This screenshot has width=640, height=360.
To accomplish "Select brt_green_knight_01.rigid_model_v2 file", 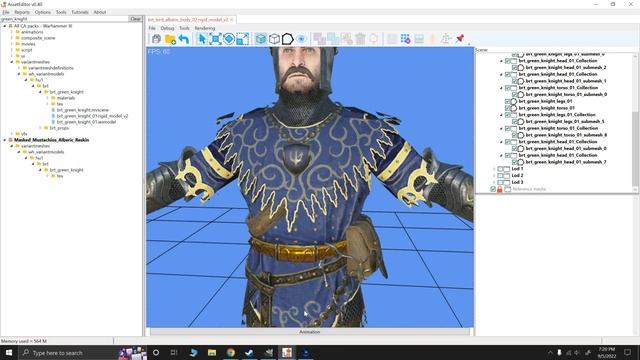I will pos(92,116).
